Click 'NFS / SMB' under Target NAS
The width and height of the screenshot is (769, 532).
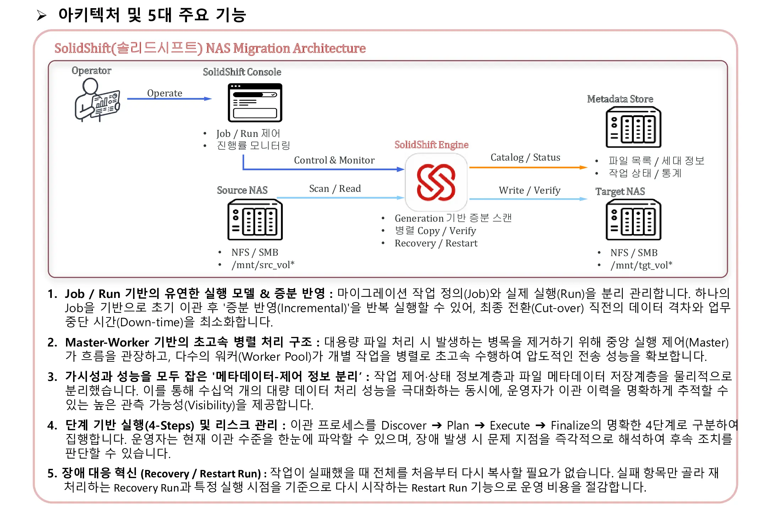(634, 253)
